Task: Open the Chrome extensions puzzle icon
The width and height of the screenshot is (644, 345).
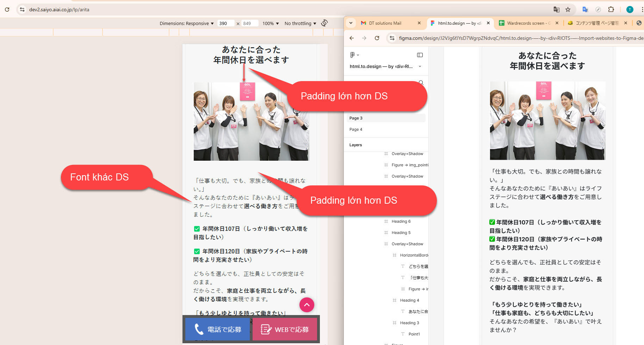Action: pos(611,10)
